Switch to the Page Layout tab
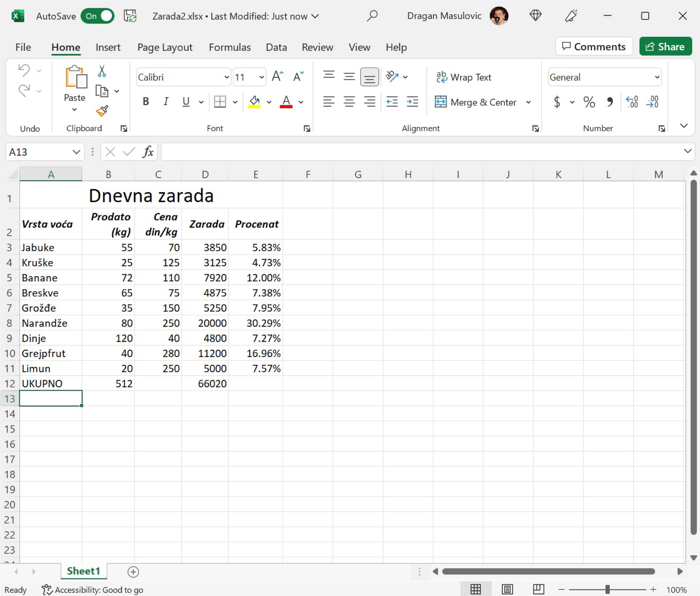 point(165,47)
